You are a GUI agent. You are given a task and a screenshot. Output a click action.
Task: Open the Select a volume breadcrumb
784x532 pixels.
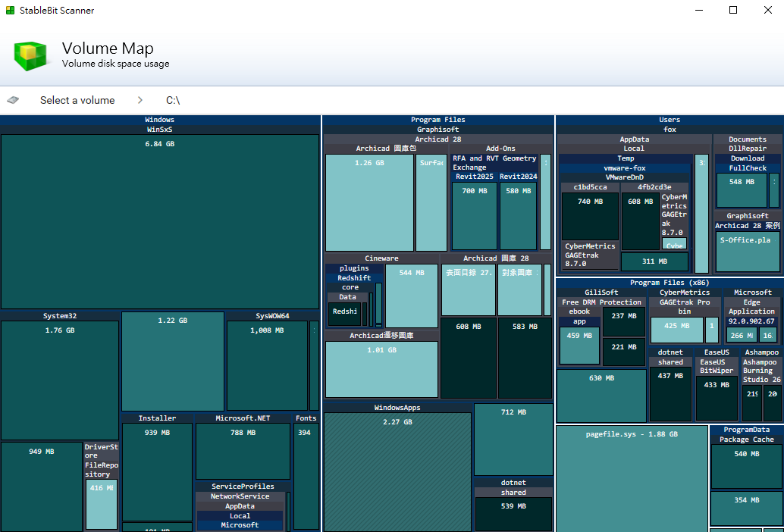click(x=77, y=100)
